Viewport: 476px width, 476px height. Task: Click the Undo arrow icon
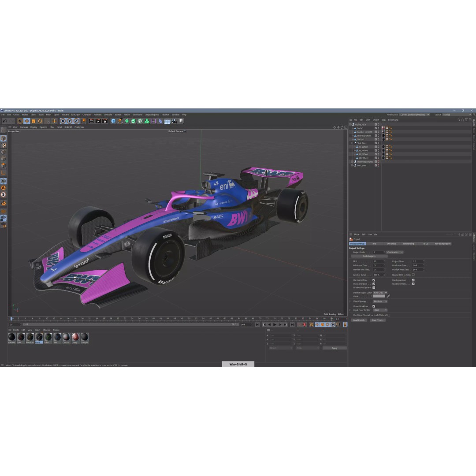pyautogui.click(x=5, y=121)
